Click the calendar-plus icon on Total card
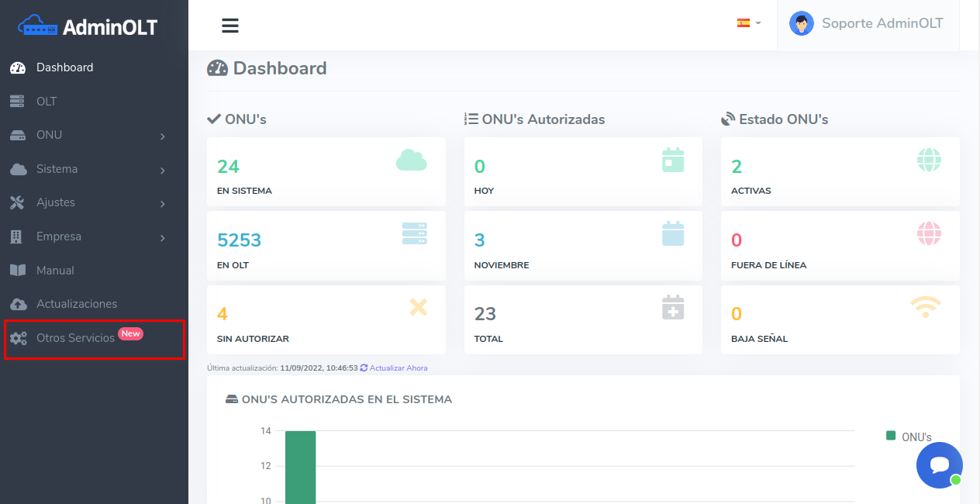Screen dimensions: 980x504 [x=673, y=307]
